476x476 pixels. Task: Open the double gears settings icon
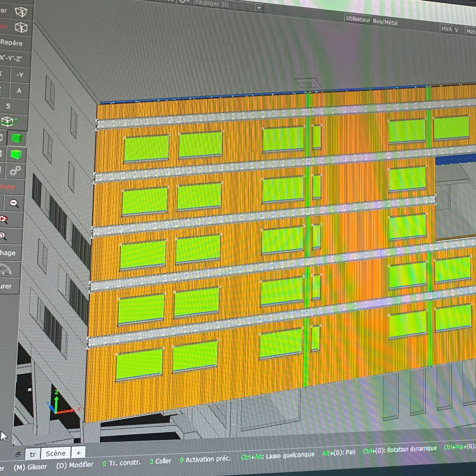(x=15, y=170)
